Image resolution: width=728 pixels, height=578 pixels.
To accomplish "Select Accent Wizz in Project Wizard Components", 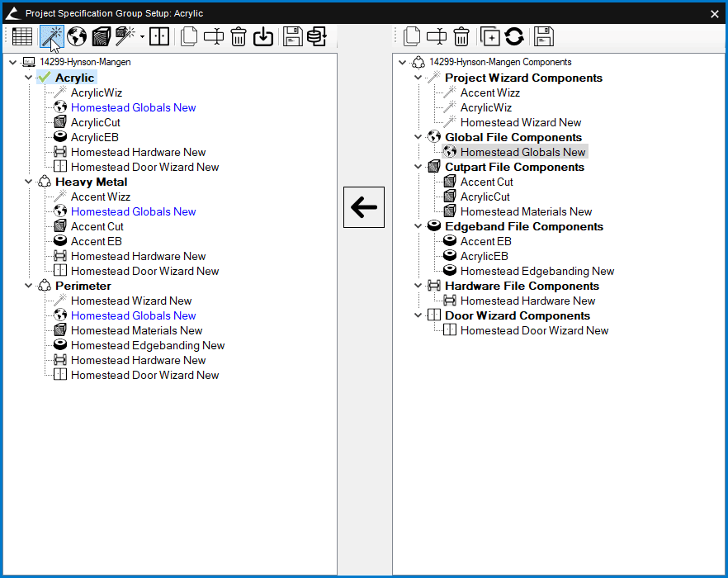I will pyautogui.click(x=489, y=92).
